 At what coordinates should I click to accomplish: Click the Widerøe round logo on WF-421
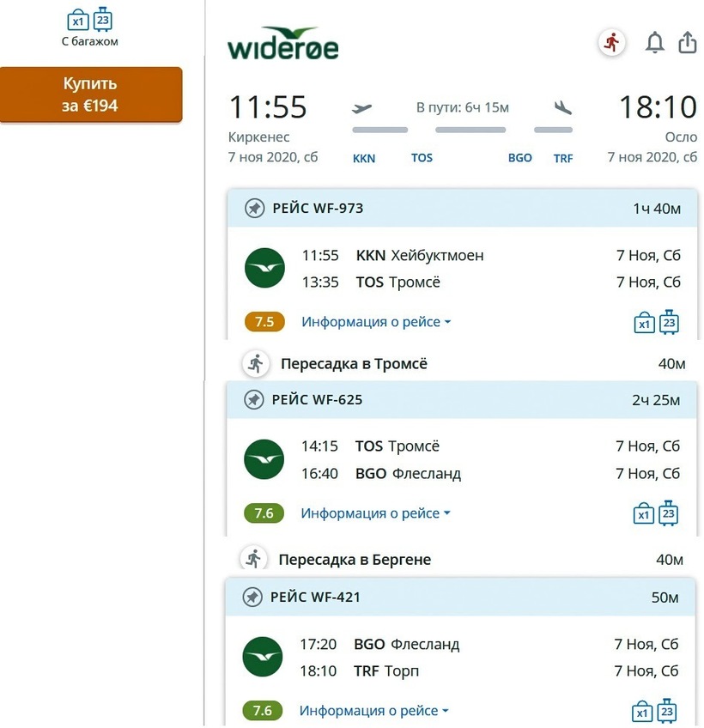[x=263, y=658]
